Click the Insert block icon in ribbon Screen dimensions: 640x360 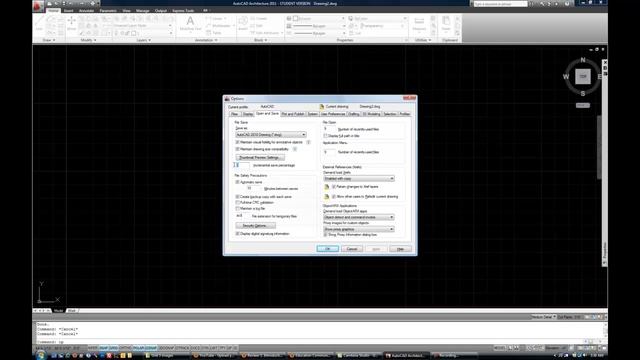(x=243, y=23)
